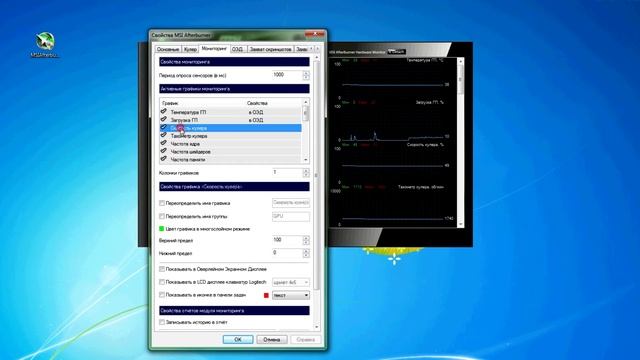Toggle the checkmark for Тахометр кулера graph
Screen dimensions: 640x360
pyautogui.click(x=164, y=135)
